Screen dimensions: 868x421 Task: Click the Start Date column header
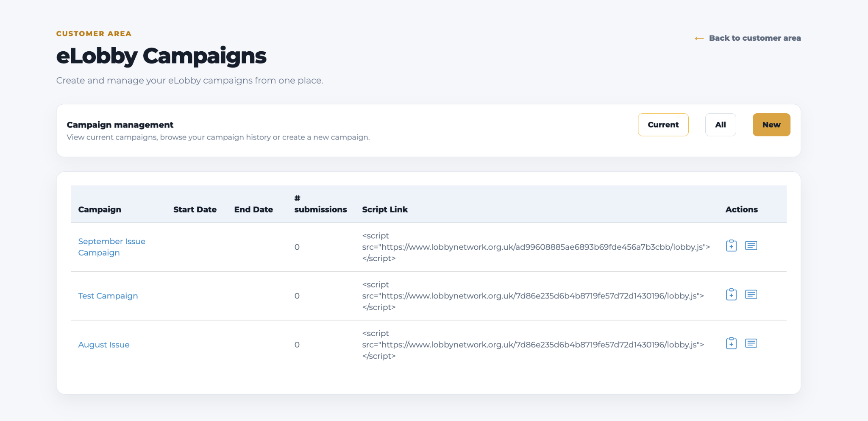[195, 209]
